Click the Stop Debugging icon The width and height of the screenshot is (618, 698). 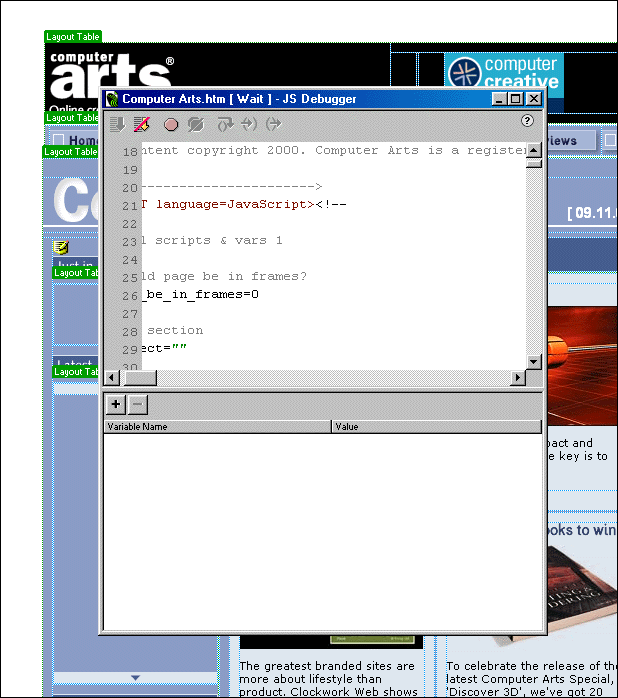[142, 124]
